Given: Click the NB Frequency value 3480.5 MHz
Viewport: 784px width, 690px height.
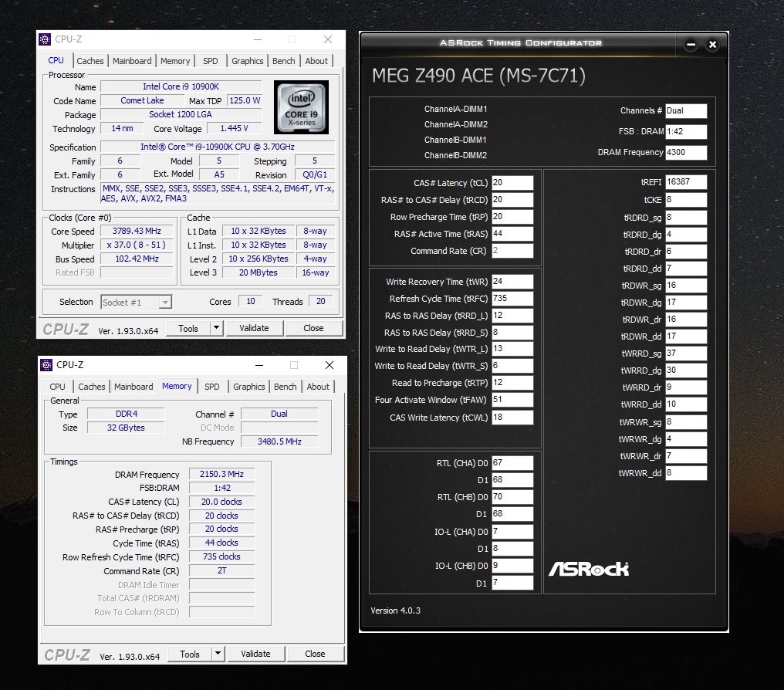Looking at the screenshot, I should click(x=279, y=441).
